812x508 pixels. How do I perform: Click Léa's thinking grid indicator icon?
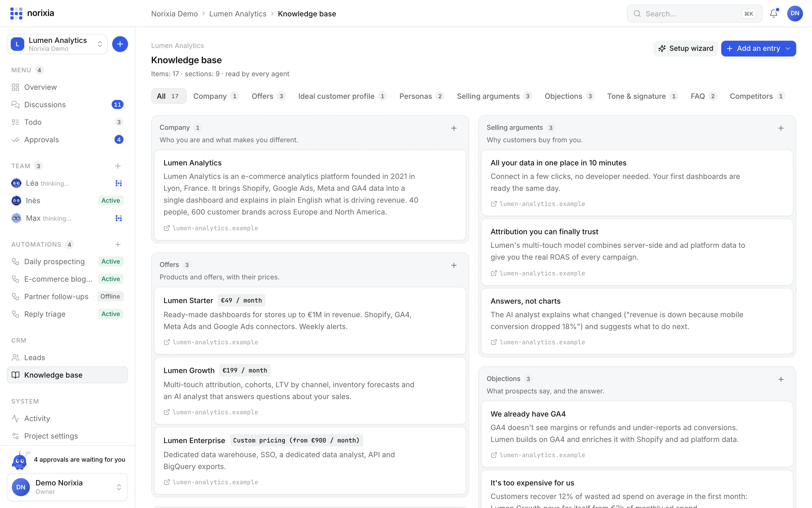(x=118, y=183)
